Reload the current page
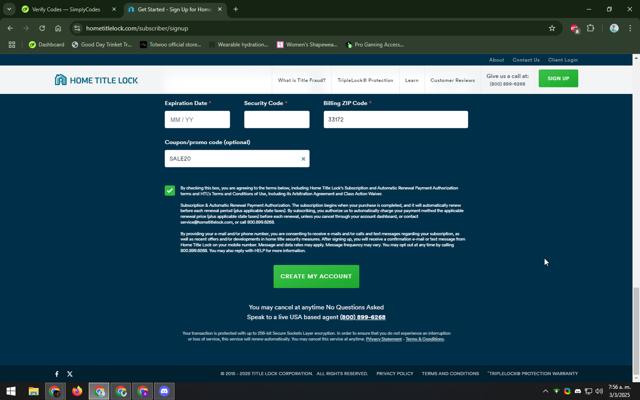Image resolution: width=640 pixels, height=400 pixels. [x=42, y=28]
